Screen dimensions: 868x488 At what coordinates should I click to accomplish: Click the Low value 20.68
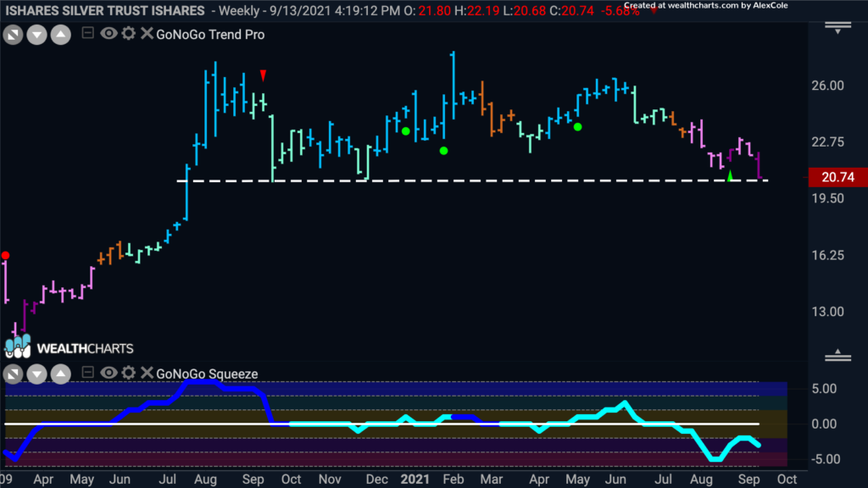click(x=530, y=10)
